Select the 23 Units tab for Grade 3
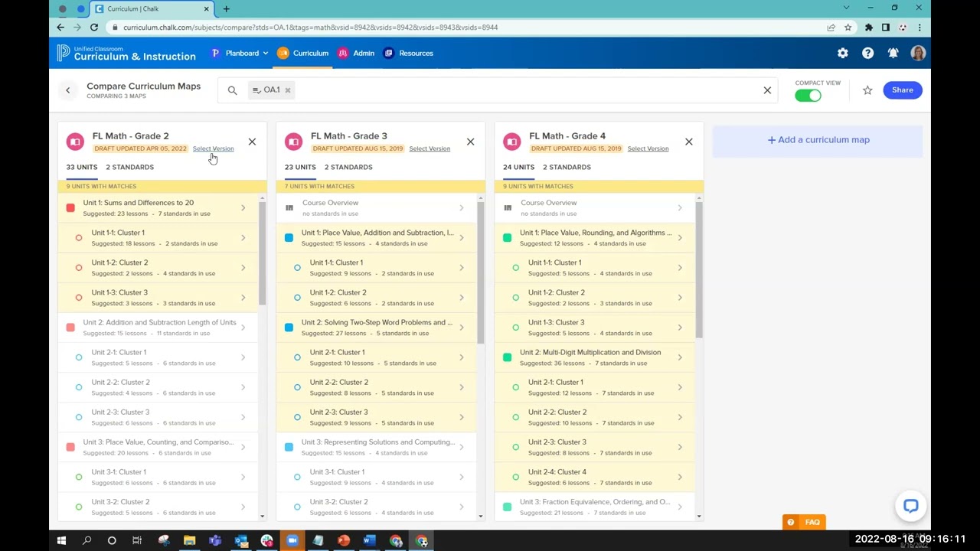The width and height of the screenshot is (980, 551). click(300, 167)
